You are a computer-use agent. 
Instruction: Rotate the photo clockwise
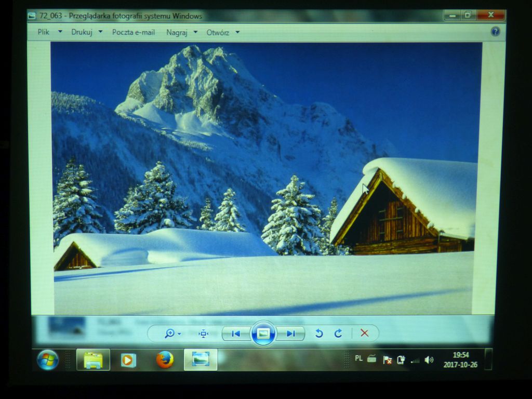[x=338, y=334]
